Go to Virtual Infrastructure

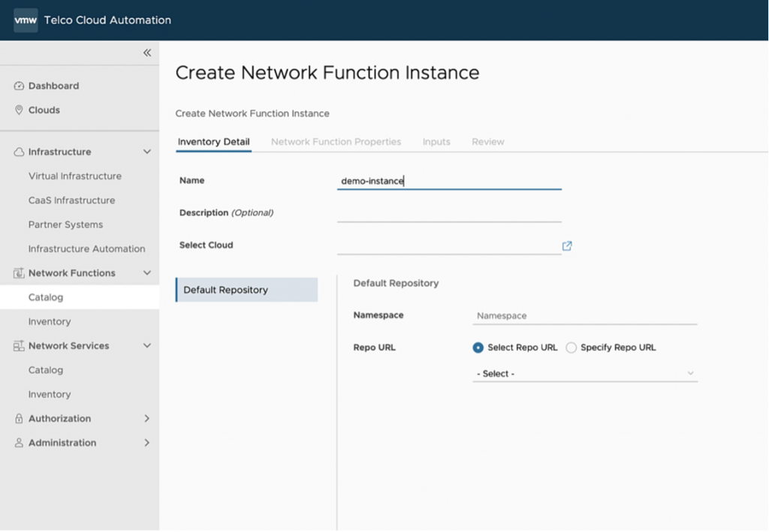[75, 176]
